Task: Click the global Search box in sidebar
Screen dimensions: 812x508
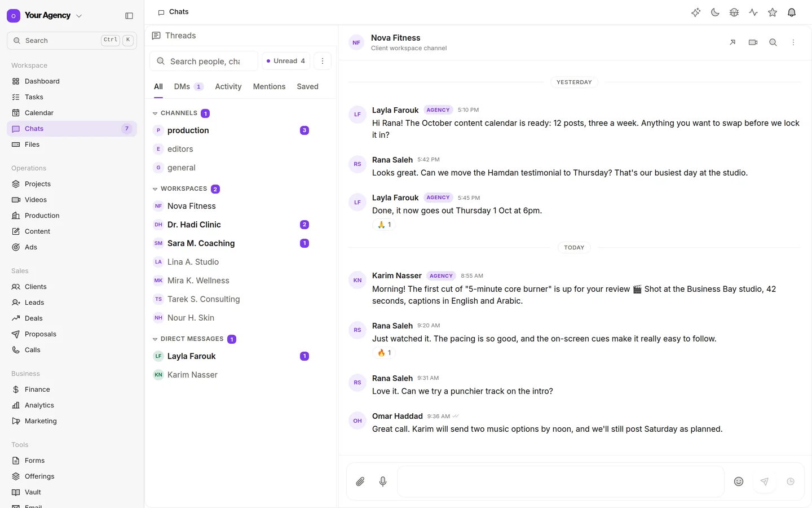Action: [72, 41]
